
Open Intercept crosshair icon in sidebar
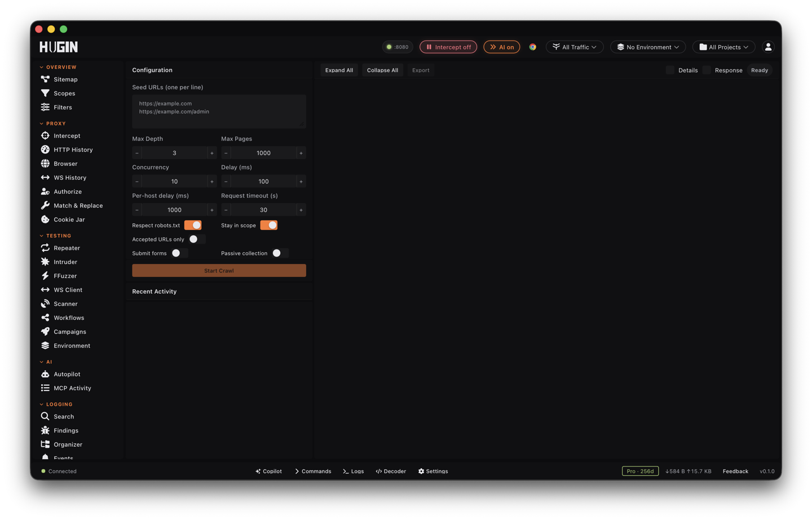45,135
